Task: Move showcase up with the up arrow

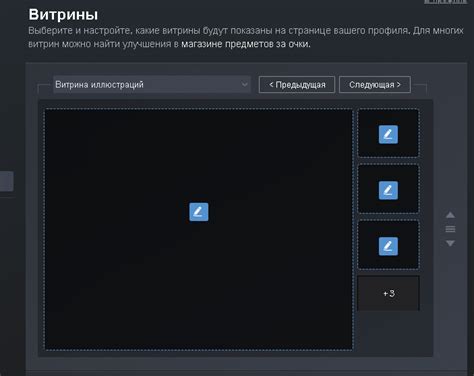Action: click(450, 215)
